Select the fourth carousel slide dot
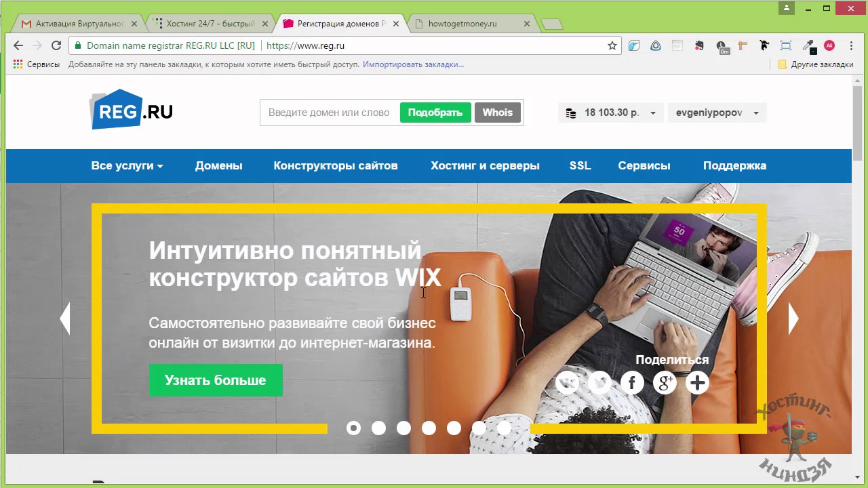This screenshot has width=868, height=488. 429,428
